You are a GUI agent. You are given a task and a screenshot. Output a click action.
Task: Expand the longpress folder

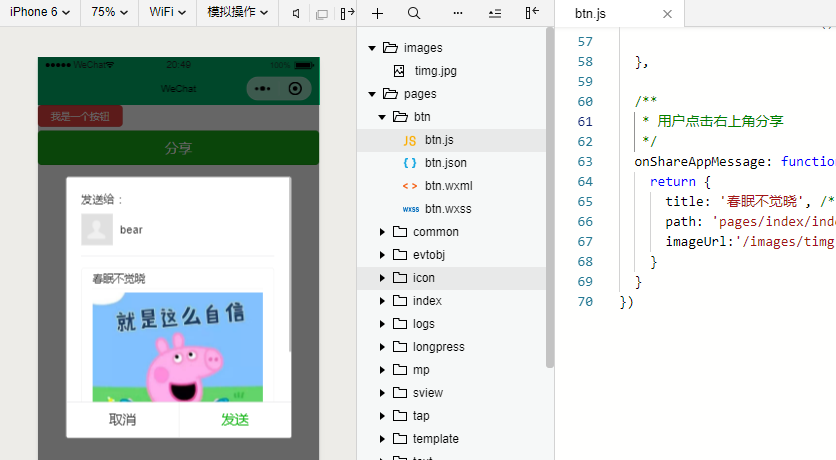(382, 346)
